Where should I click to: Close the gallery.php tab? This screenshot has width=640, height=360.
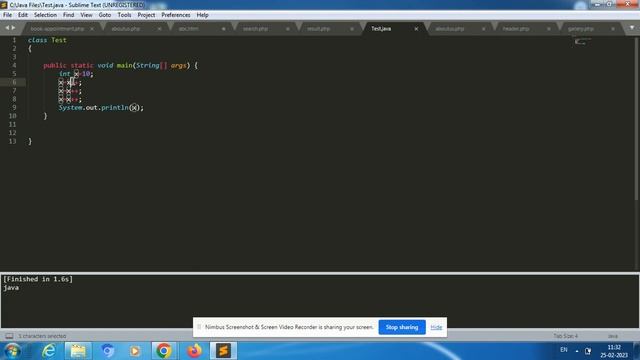tap(613, 29)
